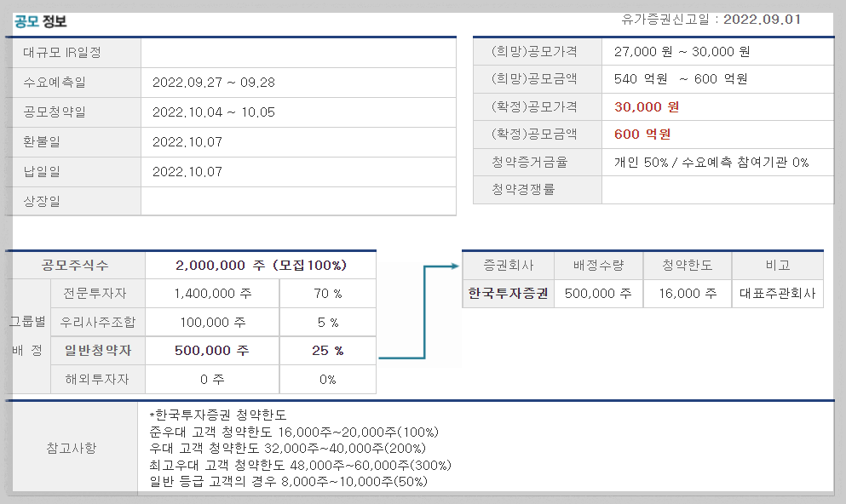Select the 유가증권신고일 2022.09.01 text
Viewport: 846px width, 504px height.
coord(711,20)
